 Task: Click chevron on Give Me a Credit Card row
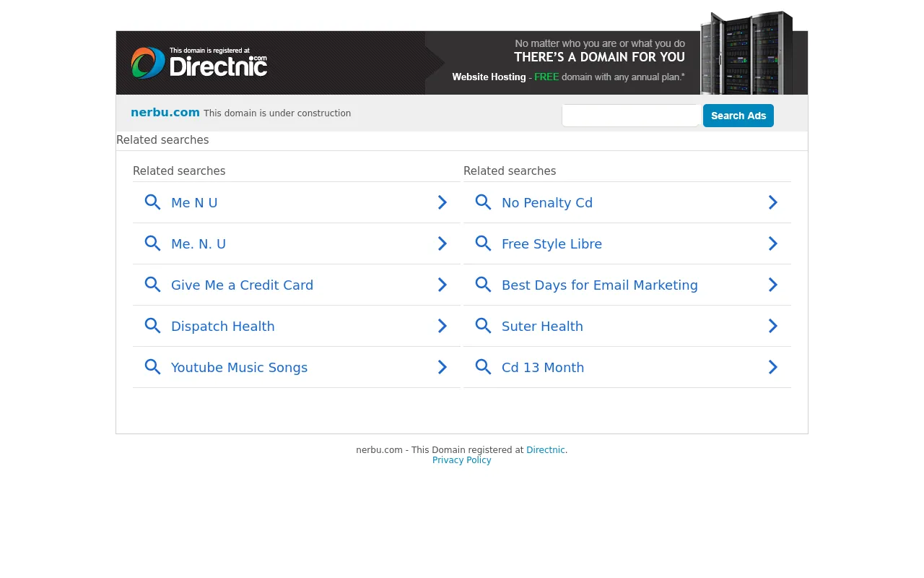[x=443, y=285]
